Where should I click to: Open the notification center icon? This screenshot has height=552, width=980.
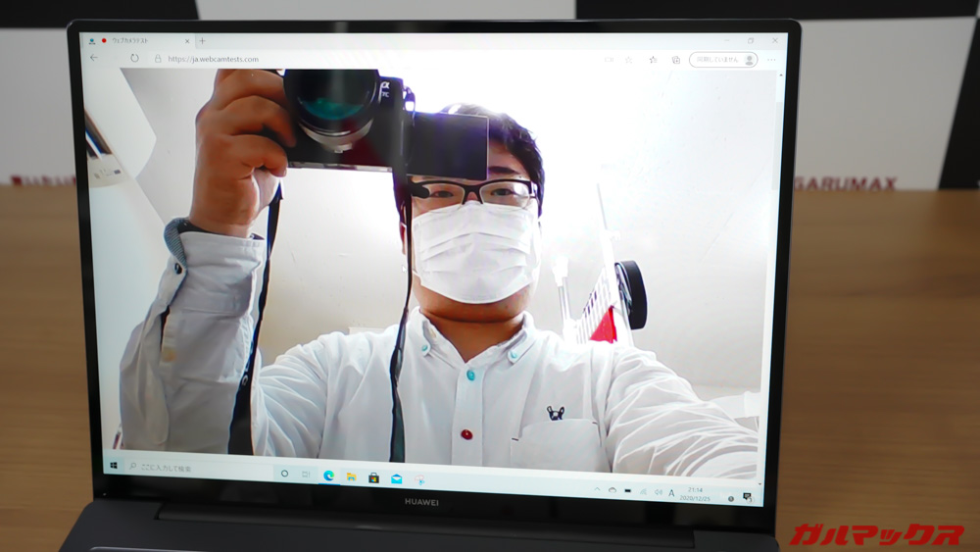pos(747,497)
